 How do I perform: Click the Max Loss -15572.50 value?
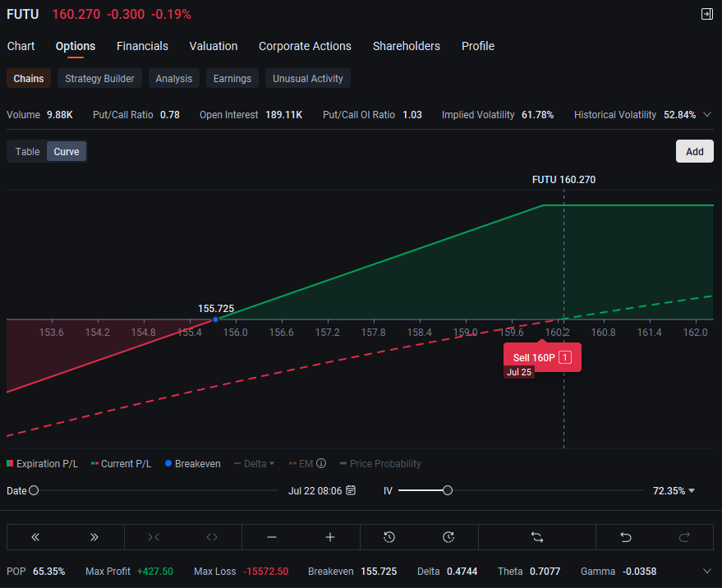pyautogui.click(x=265, y=572)
